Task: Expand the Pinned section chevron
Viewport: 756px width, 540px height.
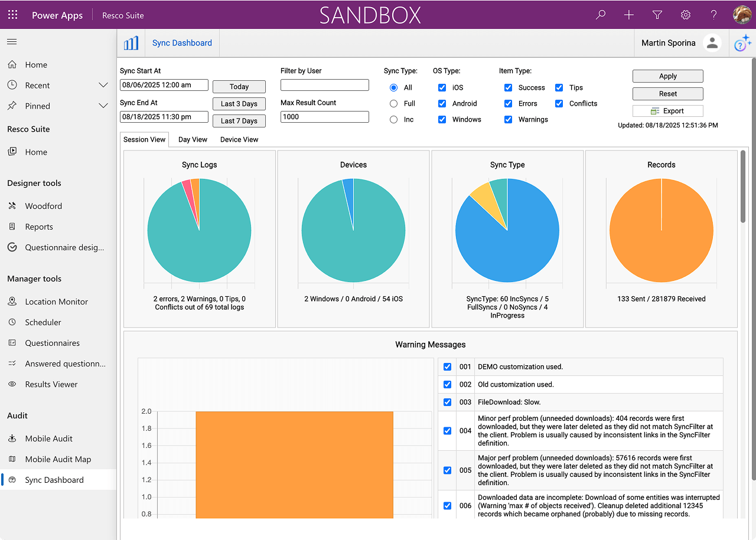Action: coord(103,106)
